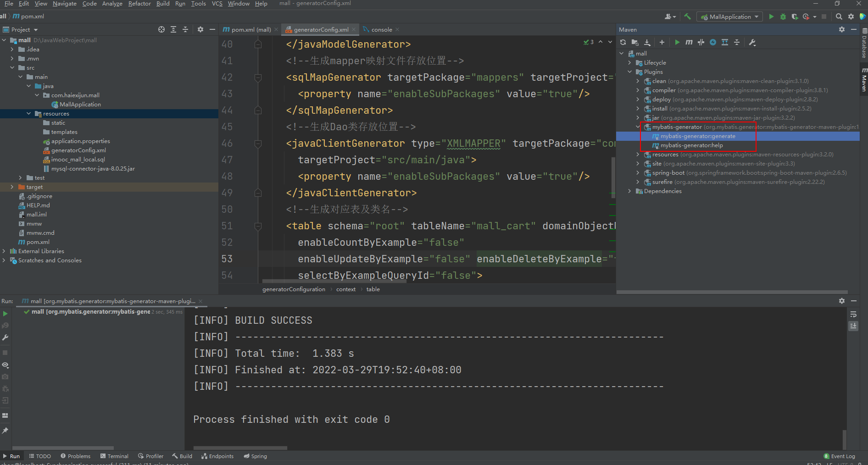Toggle Maven skip tests mode
Screen dimensions: 868x465
[x=713, y=42]
